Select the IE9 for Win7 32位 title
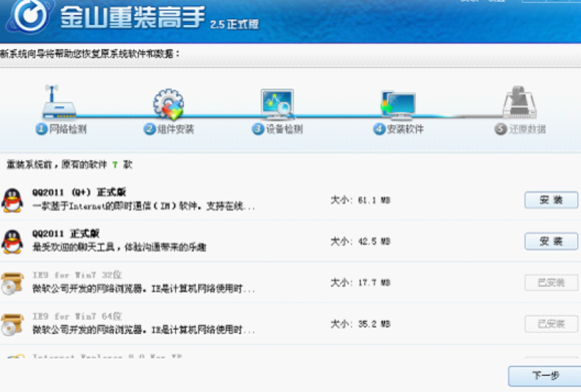 click(77, 275)
